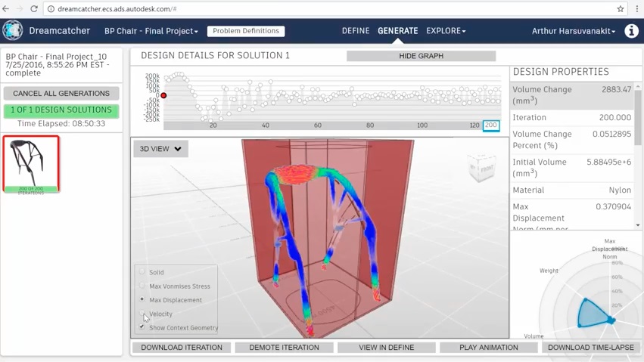Select Max Displacement display option
The image size is (644, 362).
tap(142, 299)
